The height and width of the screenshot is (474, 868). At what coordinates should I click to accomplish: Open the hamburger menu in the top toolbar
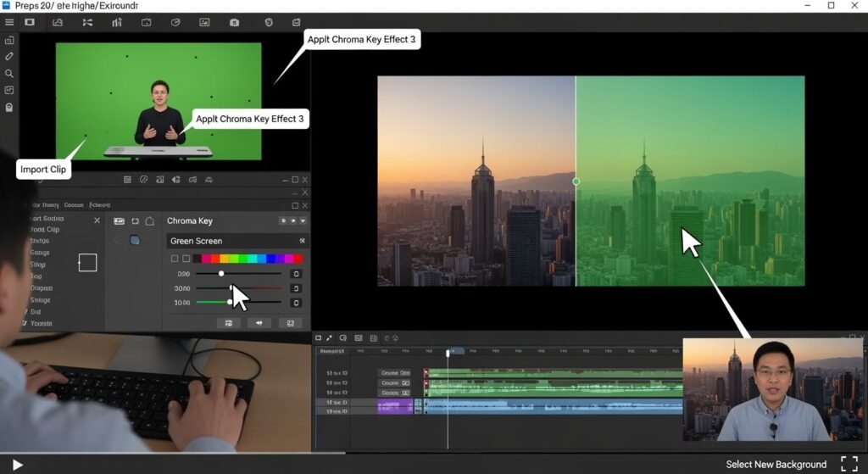(9, 22)
